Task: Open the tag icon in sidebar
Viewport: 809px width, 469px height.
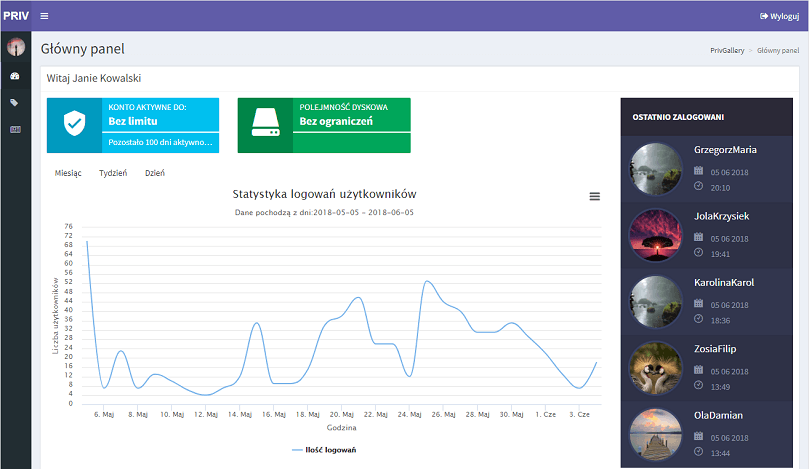Action: (x=15, y=103)
